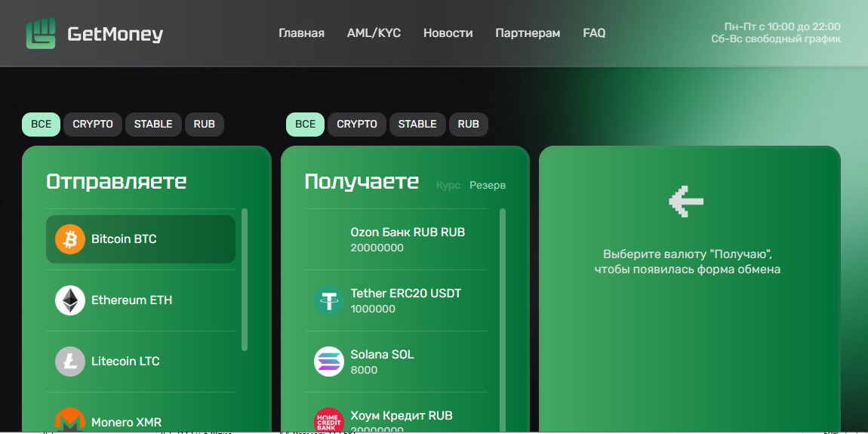This screenshot has height=434, width=868.
Task: Show ВСЕ currencies in receive list
Action: click(305, 124)
